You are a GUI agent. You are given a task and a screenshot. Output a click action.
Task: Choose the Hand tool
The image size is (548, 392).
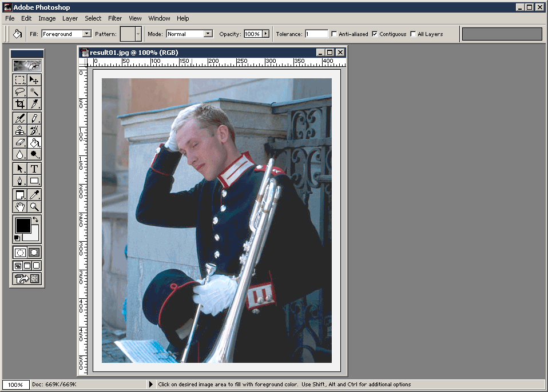(20, 207)
